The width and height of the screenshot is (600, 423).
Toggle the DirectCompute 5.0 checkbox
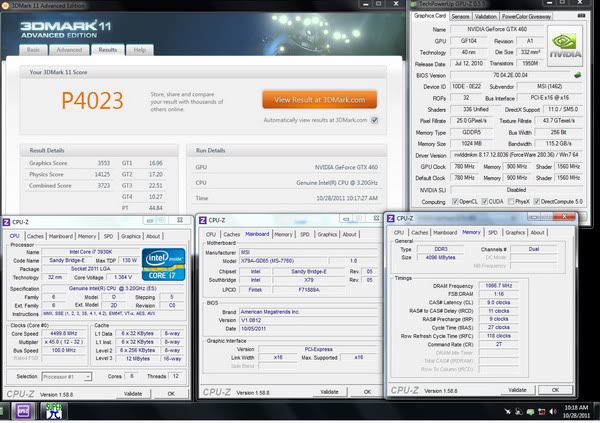[x=536, y=201]
